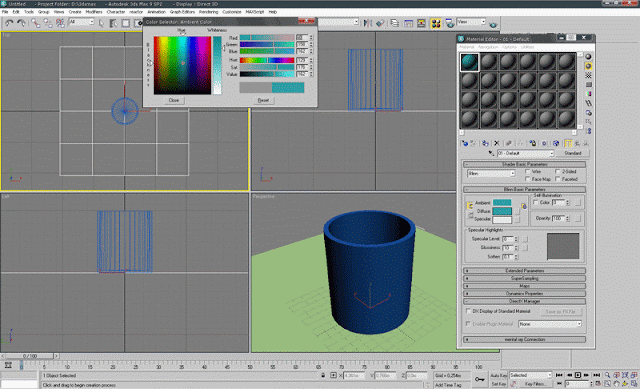Screen dimensions: 640x389
Task: Open the Selected key mode dropdown
Action: (531, 375)
